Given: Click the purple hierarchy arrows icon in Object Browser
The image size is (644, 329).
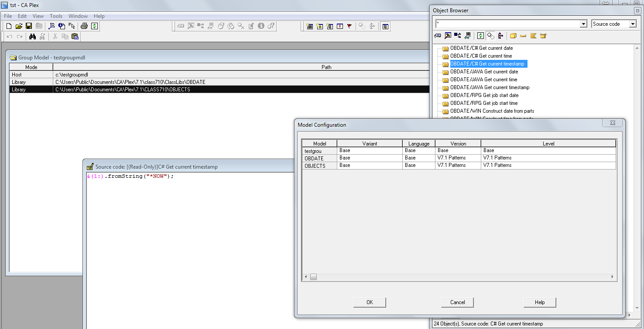Looking at the screenshot, I should coord(500,36).
